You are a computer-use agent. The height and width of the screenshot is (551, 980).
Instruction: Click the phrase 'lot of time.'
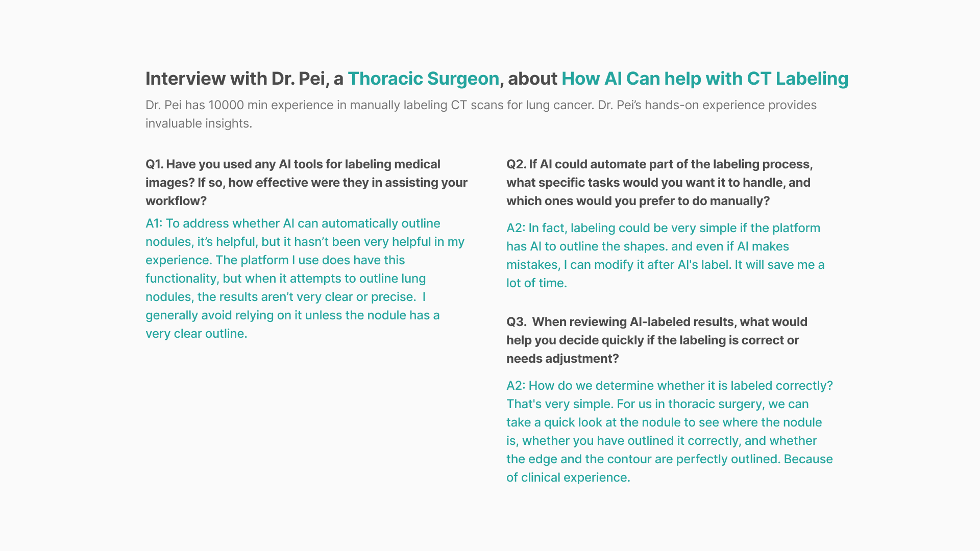pyautogui.click(x=536, y=283)
